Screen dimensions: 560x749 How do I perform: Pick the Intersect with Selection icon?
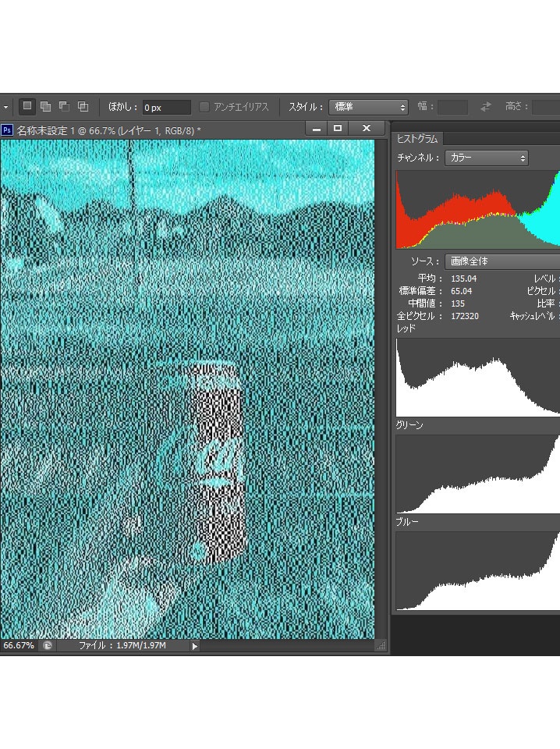(83, 106)
